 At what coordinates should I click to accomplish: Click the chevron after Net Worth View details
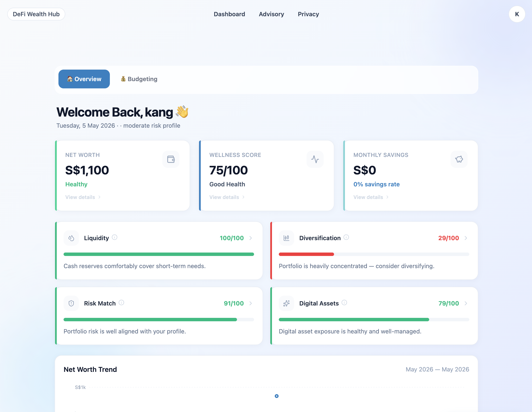tap(99, 197)
